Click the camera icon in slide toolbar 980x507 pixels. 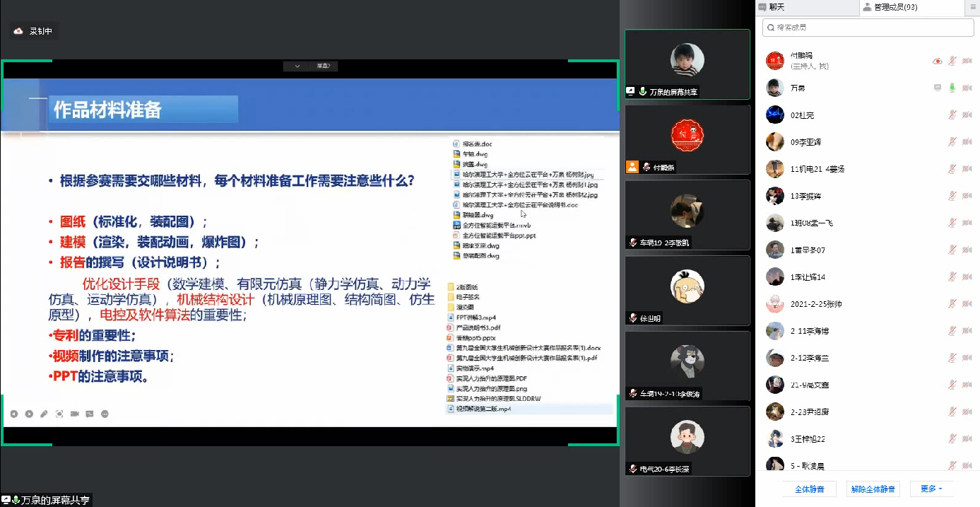coord(75,414)
